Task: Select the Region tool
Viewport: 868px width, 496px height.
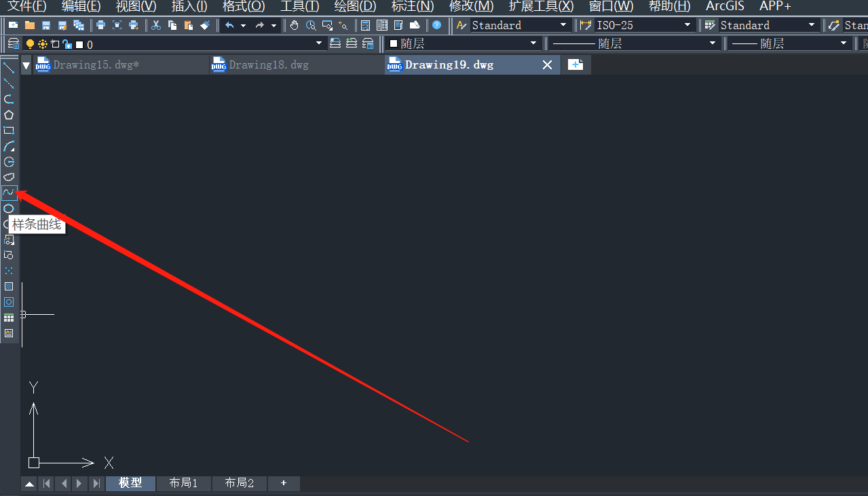Action: point(9,302)
